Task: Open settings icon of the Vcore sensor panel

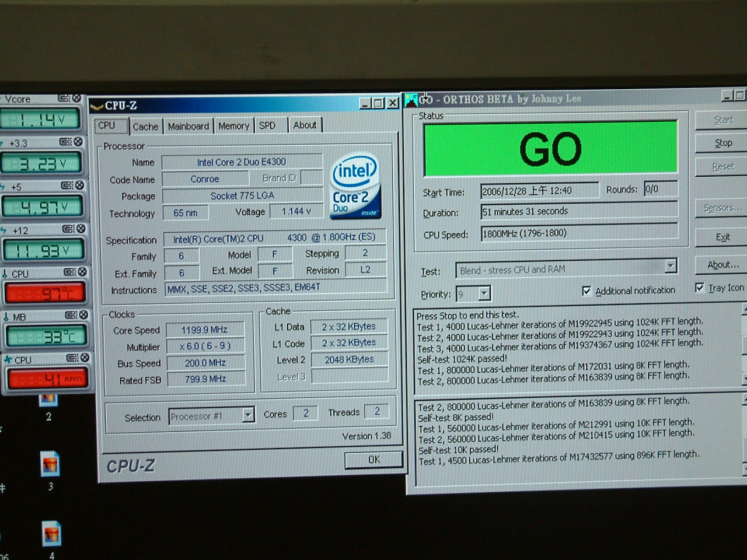Action: pos(64,98)
